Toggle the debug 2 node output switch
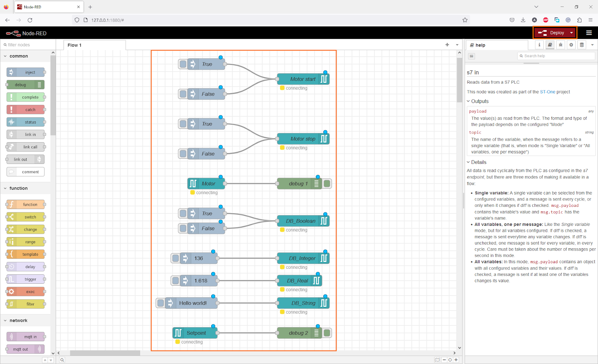This screenshot has width=598, height=364. (327, 333)
